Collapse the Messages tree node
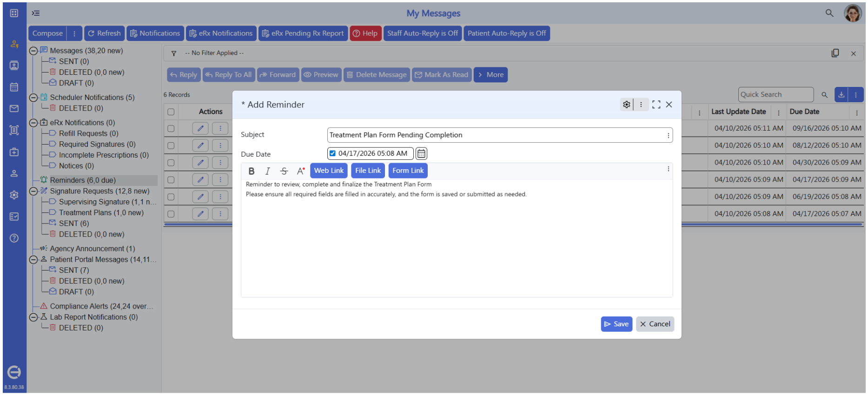 coord(33,51)
